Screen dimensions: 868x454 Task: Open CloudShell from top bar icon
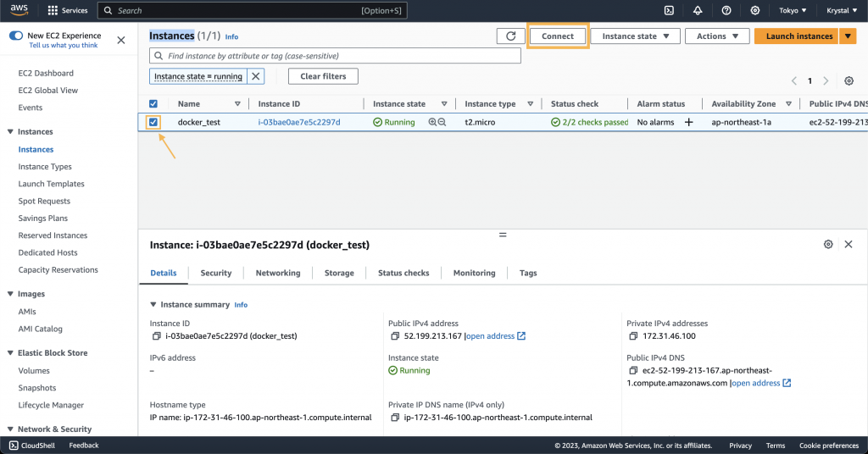tap(669, 10)
